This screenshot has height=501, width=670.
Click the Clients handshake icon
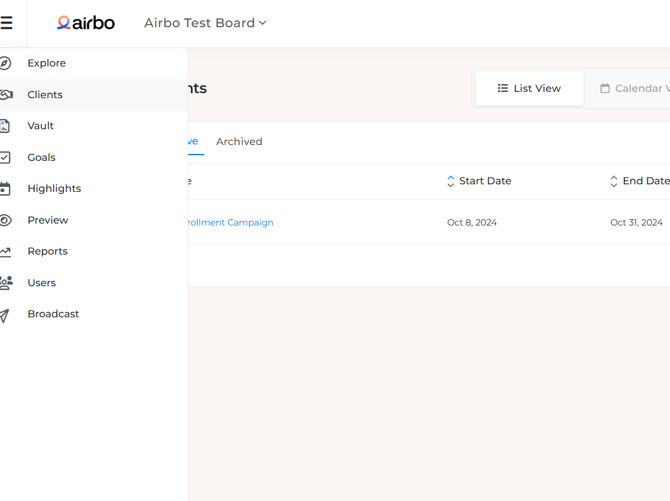pos(5,95)
